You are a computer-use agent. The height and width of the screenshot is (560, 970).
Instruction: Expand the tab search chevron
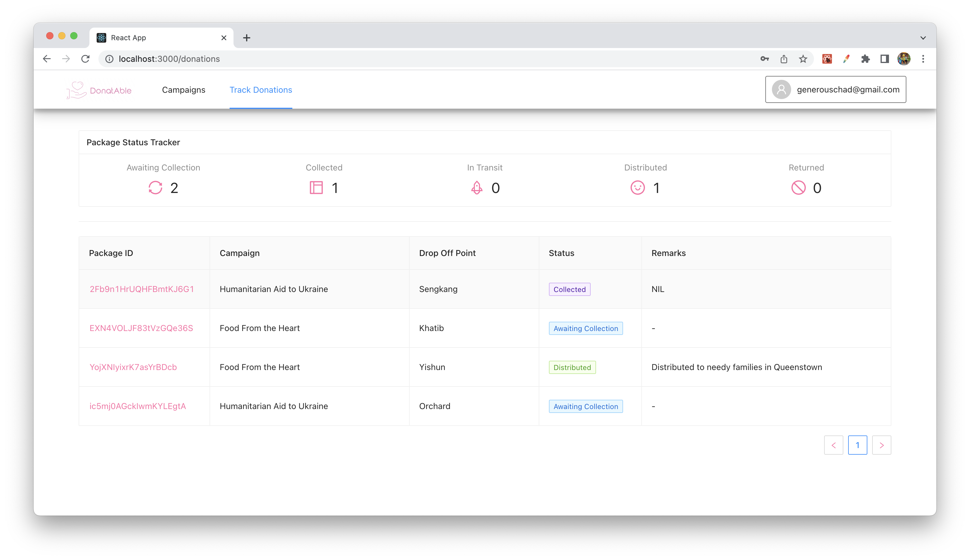tap(923, 38)
